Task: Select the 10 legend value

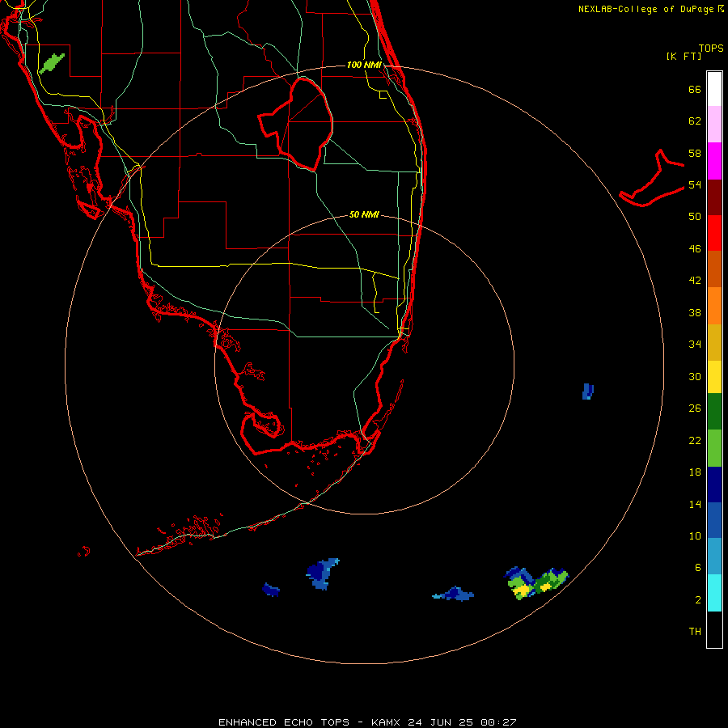Action: click(x=695, y=536)
